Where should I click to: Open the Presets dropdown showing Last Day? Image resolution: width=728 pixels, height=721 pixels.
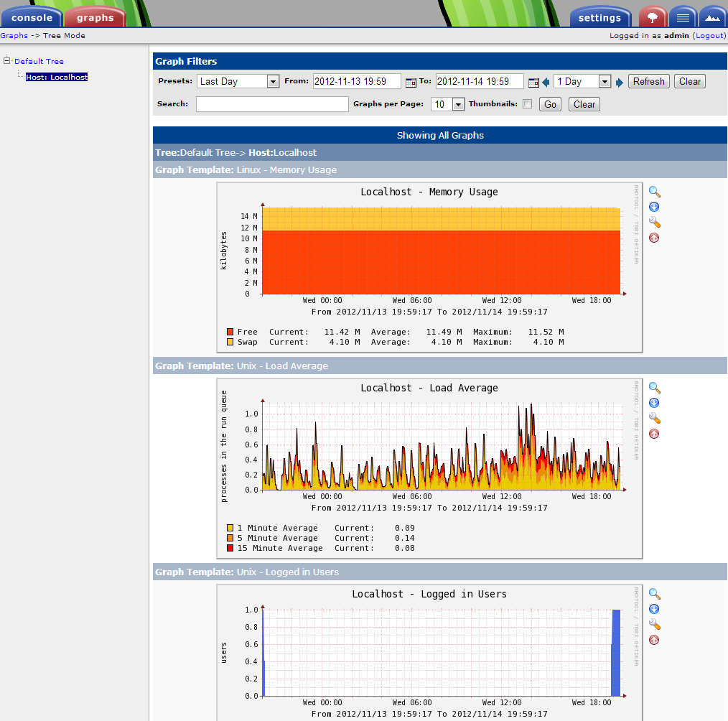point(238,82)
